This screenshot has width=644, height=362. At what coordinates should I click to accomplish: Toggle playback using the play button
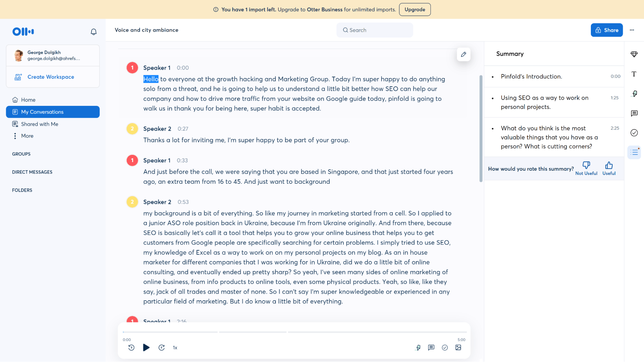pos(146,348)
